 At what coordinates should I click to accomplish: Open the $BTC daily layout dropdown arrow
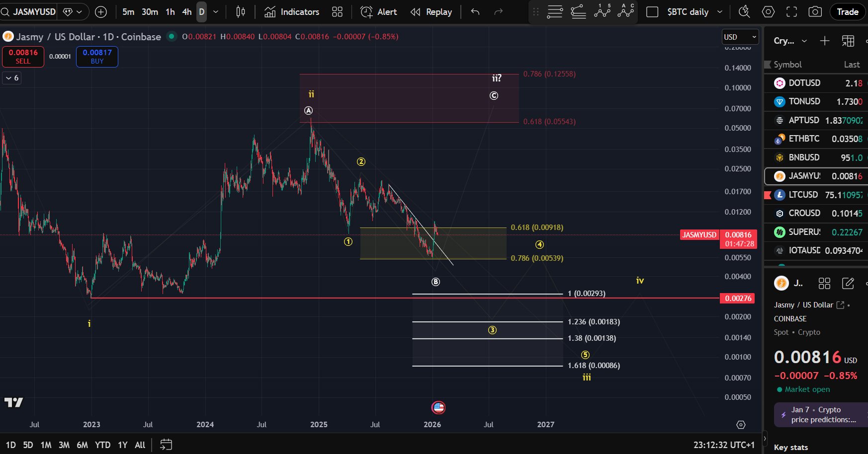coord(720,12)
